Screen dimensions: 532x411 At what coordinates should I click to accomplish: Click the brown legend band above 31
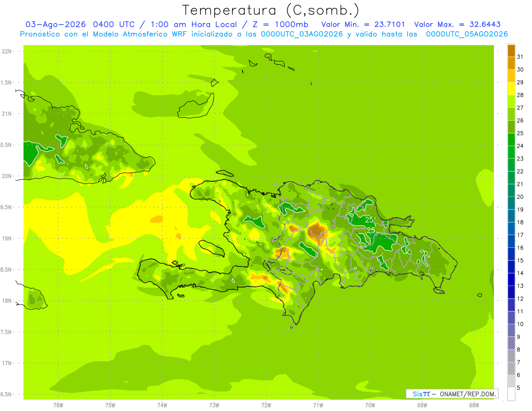coord(511,51)
